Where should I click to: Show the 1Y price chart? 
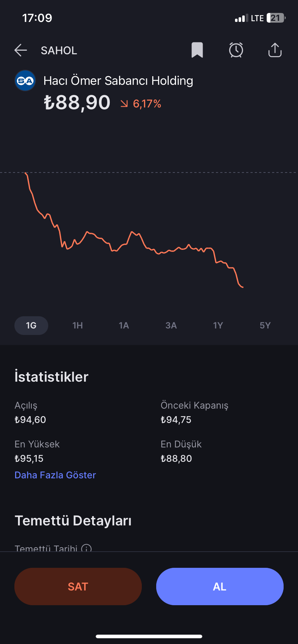[x=218, y=326]
